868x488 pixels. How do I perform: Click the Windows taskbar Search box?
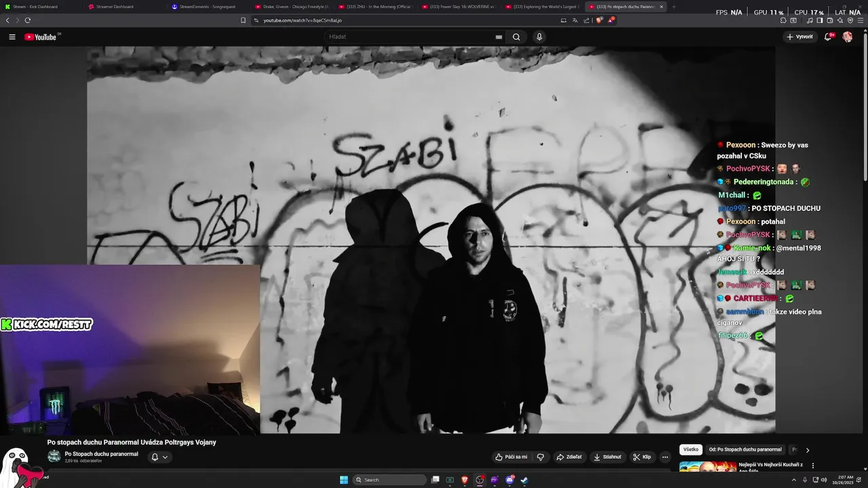pos(391,480)
